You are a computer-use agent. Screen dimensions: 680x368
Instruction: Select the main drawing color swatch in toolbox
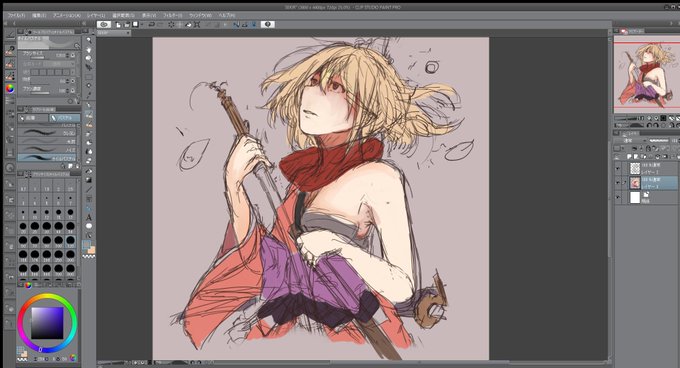pos(87,245)
